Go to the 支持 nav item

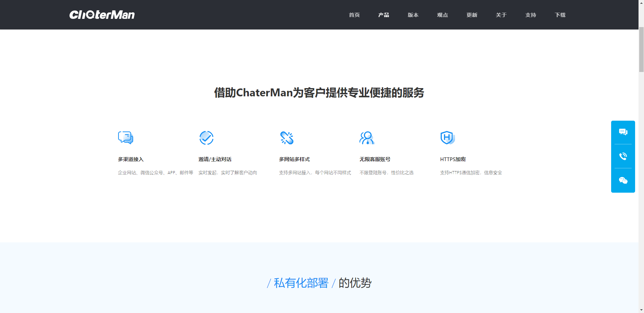coord(531,15)
